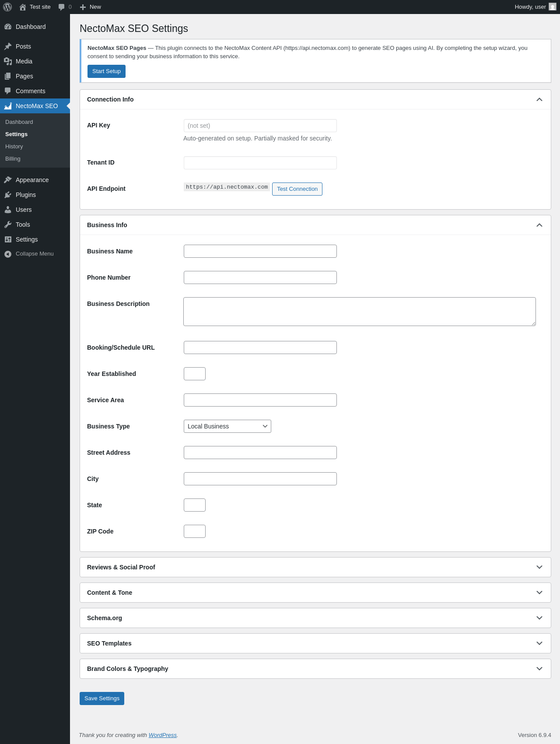This screenshot has width=560, height=744.
Task: Click the Test Connection button
Action: [x=297, y=189]
